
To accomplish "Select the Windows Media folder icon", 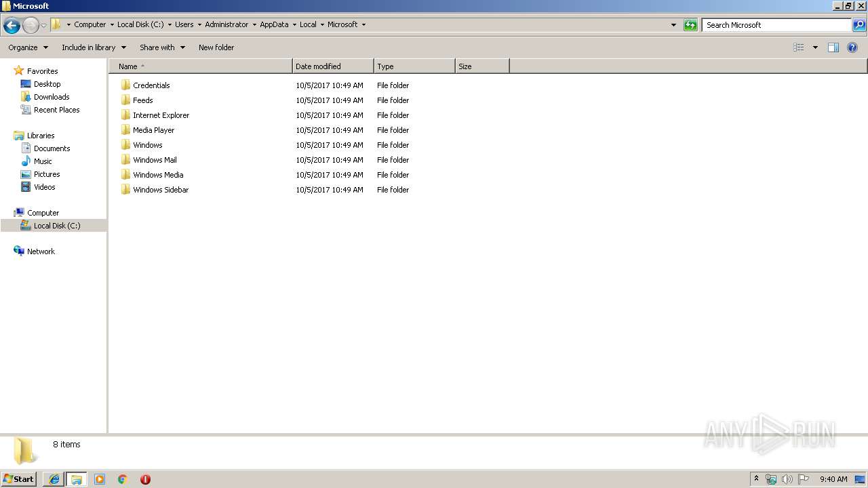I will pyautogui.click(x=125, y=175).
